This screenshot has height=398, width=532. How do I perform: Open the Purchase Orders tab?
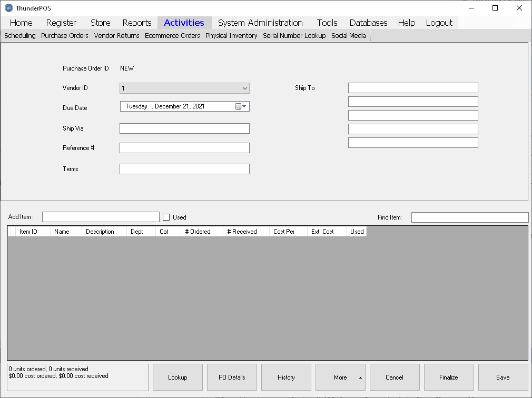coord(65,36)
